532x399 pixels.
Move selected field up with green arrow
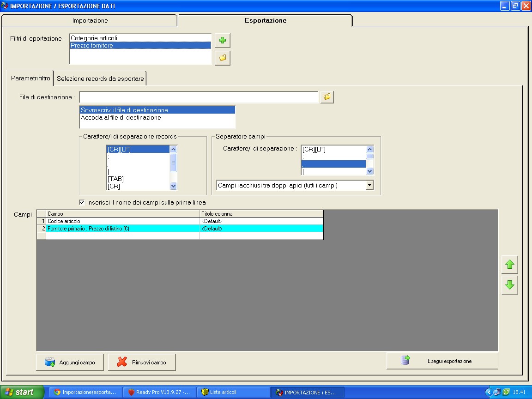tap(510, 265)
